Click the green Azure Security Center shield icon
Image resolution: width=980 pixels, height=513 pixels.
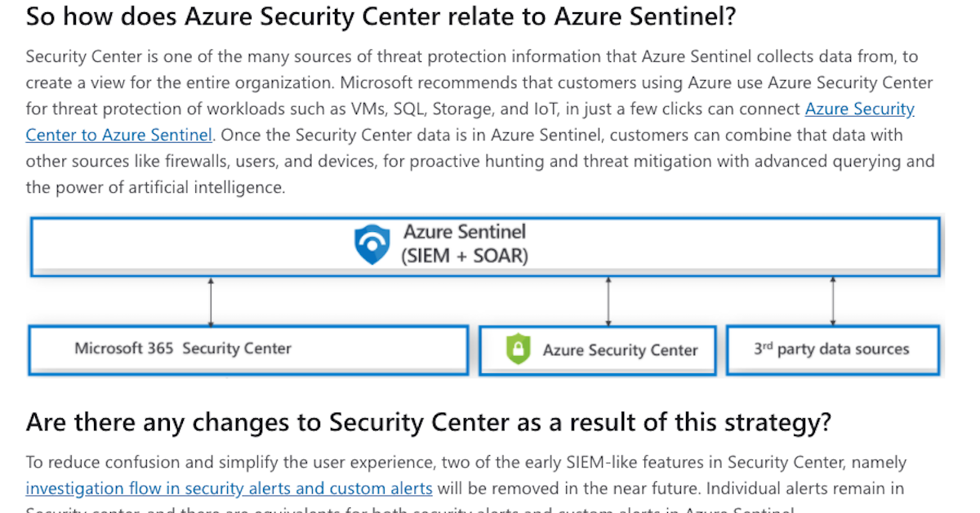[x=518, y=350]
